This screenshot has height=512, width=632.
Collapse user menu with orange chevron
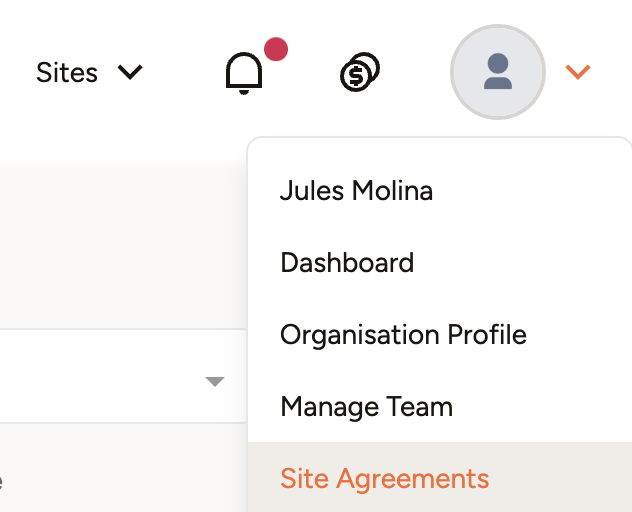[578, 72]
